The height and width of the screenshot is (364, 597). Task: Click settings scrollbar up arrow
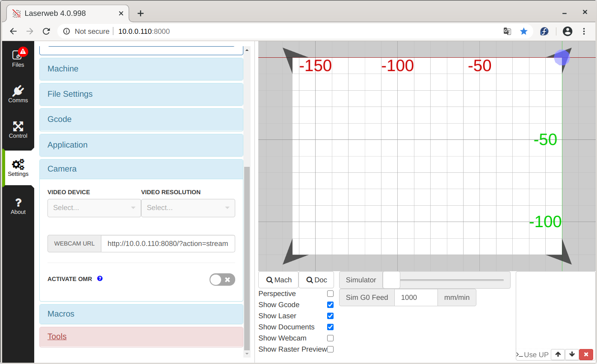(247, 50)
